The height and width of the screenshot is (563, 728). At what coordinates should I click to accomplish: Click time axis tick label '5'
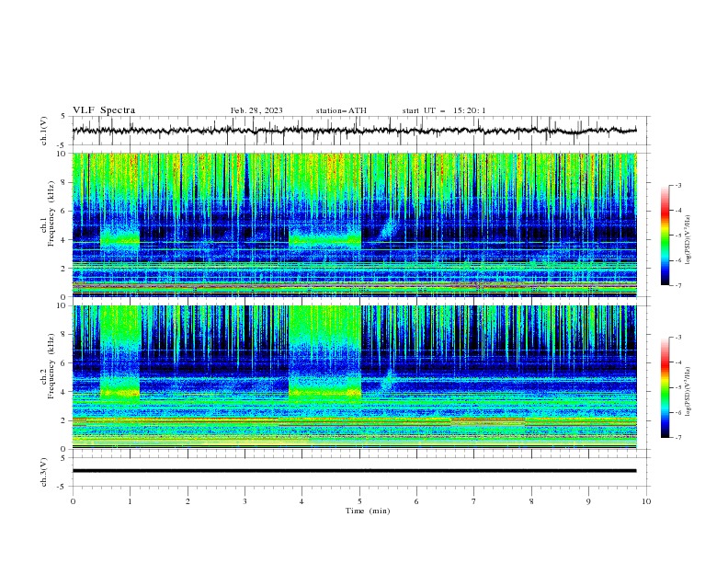[x=359, y=501]
